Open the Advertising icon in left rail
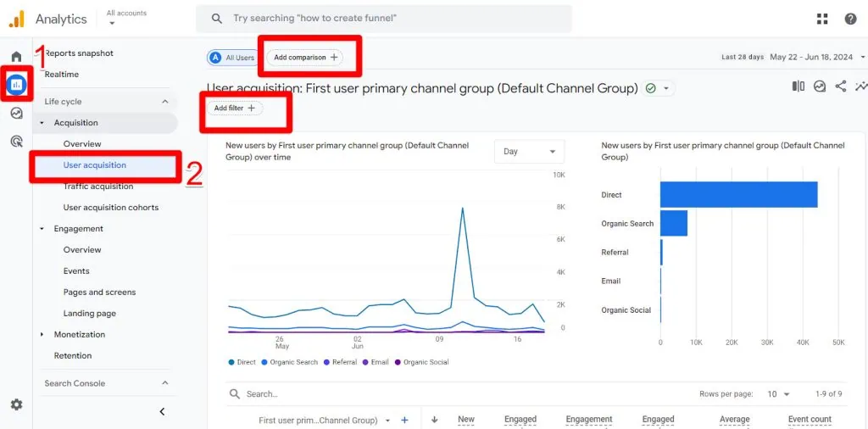 [x=16, y=142]
